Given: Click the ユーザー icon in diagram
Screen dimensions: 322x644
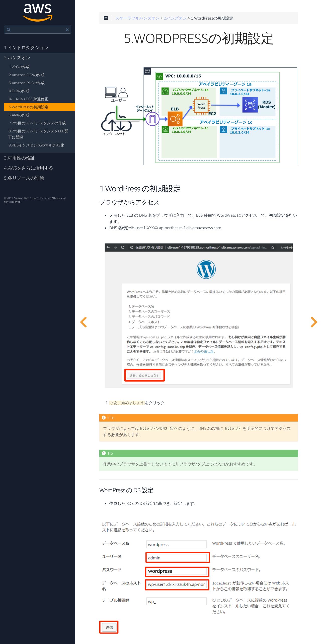Looking at the screenshot, I should pyautogui.click(x=117, y=92).
